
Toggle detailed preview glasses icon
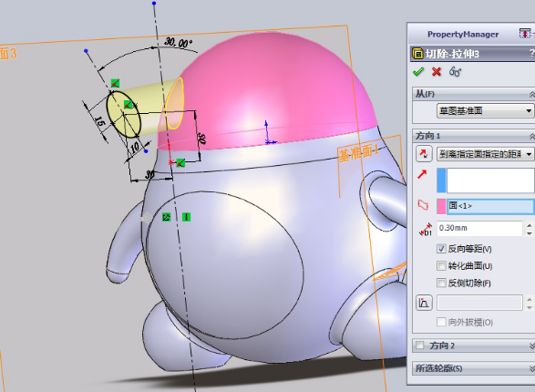[x=455, y=72]
